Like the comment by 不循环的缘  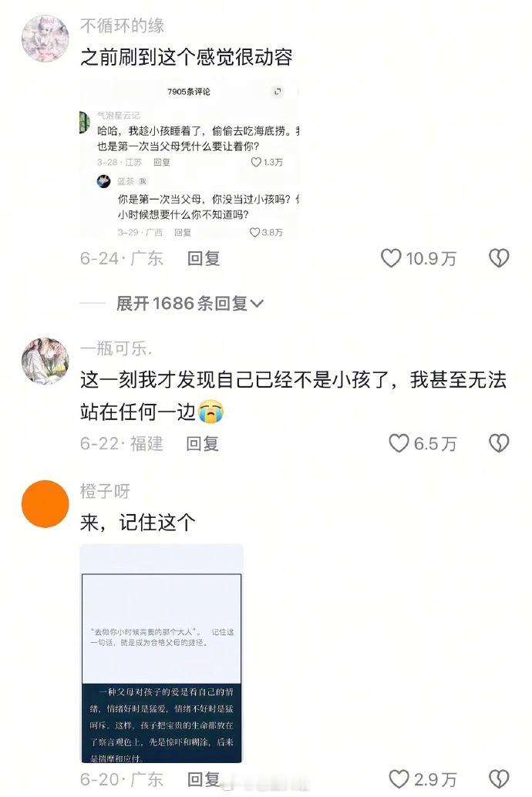(391, 258)
